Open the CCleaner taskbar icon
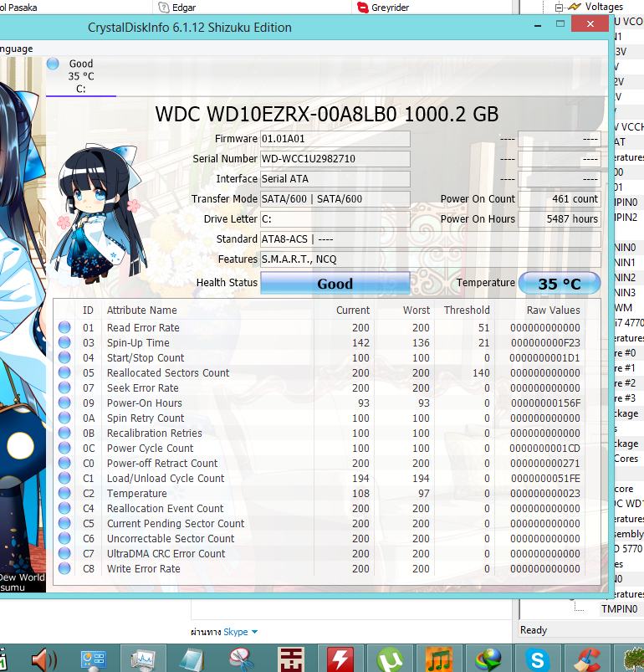Screen dimensions: 644x672 586,659
